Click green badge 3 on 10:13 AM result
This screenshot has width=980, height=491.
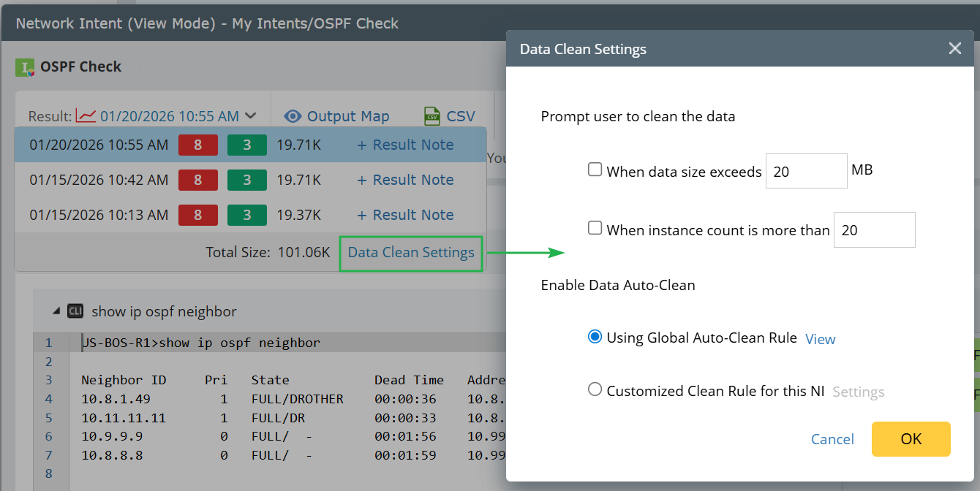point(247,215)
